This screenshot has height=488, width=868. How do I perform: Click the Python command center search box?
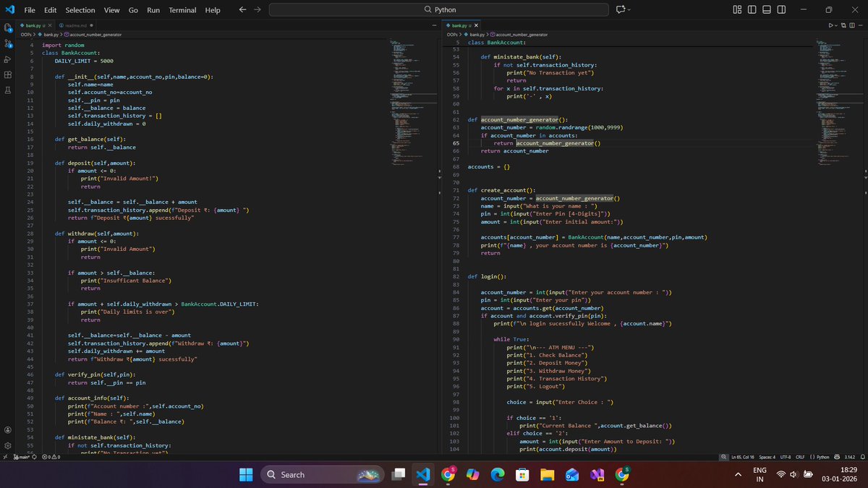[x=440, y=10]
